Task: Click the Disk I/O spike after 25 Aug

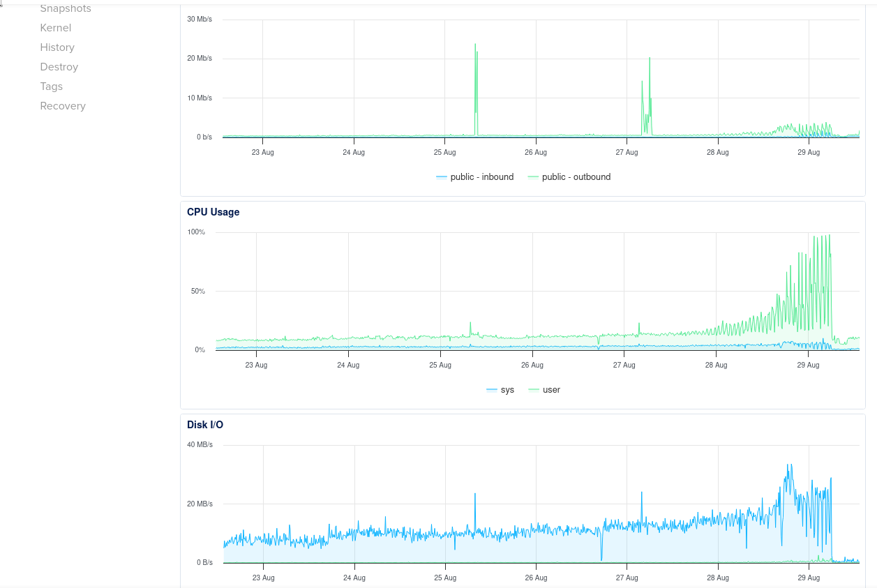Action: coord(475,495)
